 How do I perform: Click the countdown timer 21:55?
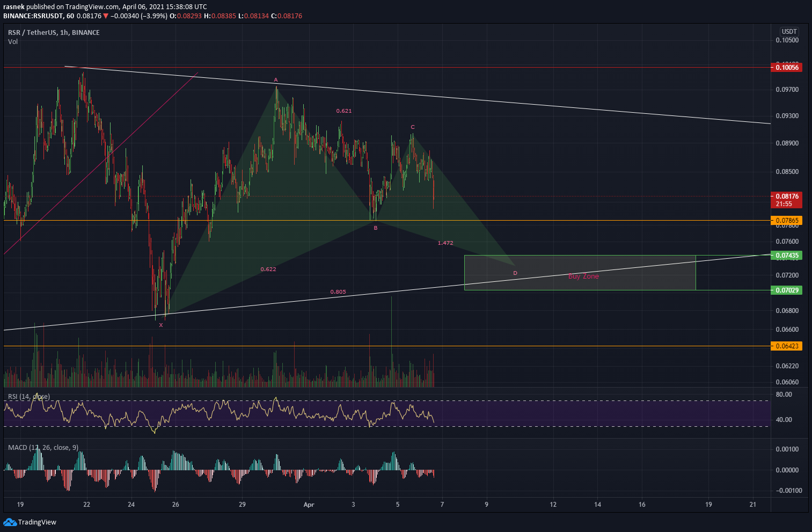pyautogui.click(x=784, y=204)
